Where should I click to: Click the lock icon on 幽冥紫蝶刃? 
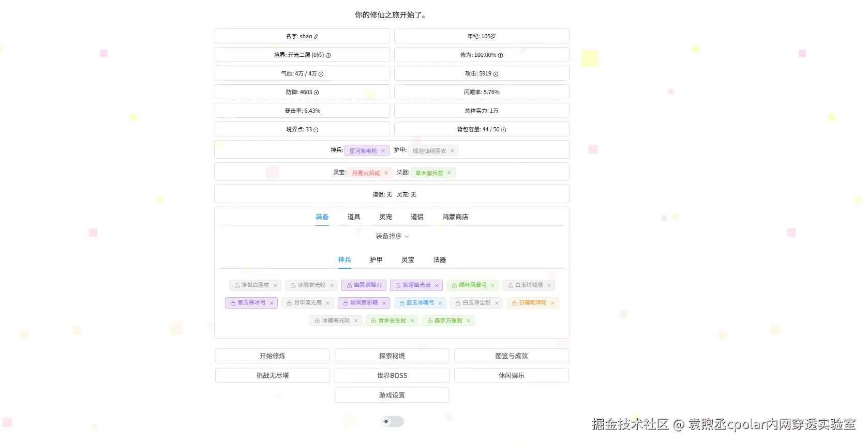click(x=350, y=285)
